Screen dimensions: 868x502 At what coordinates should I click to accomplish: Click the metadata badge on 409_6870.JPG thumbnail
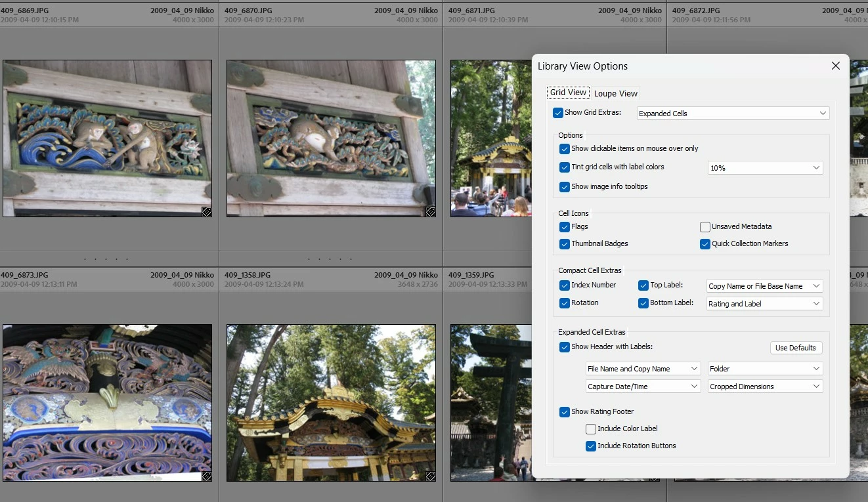[430, 211]
